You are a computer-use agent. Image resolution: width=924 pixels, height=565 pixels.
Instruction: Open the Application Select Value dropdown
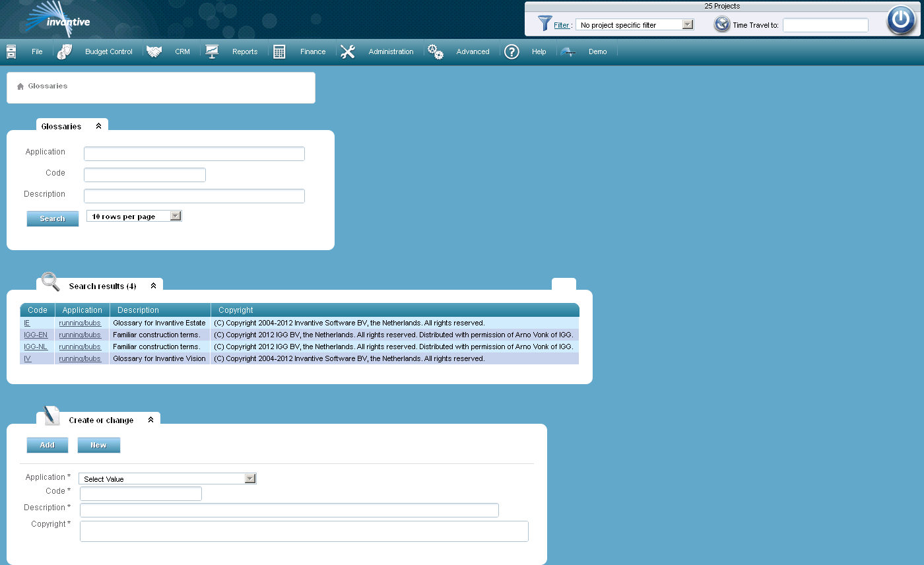tap(249, 479)
